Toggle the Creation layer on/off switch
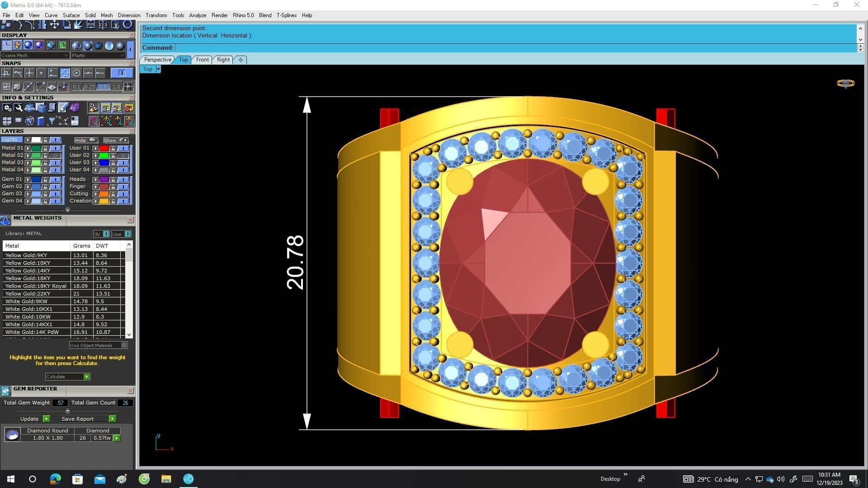The width and height of the screenshot is (868, 488). tap(123, 201)
